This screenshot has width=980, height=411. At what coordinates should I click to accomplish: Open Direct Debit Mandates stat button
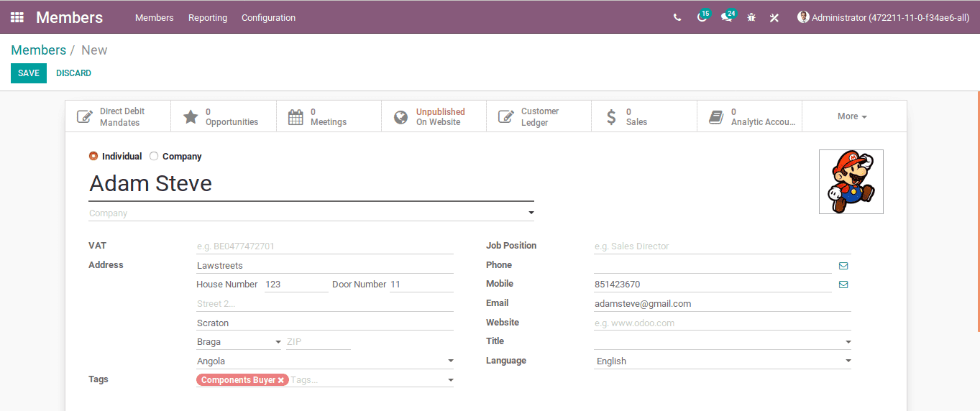coord(118,116)
